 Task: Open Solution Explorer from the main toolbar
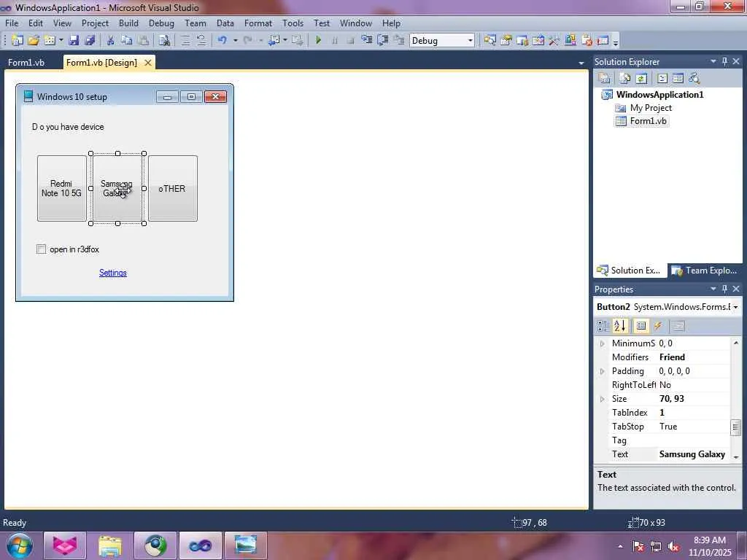coord(490,41)
